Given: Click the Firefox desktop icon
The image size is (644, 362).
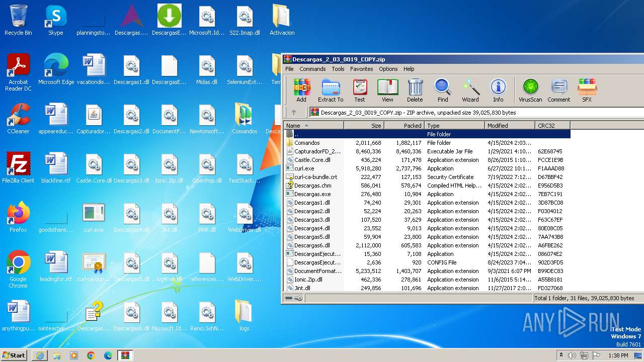Looking at the screenshot, I should click(18, 217).
